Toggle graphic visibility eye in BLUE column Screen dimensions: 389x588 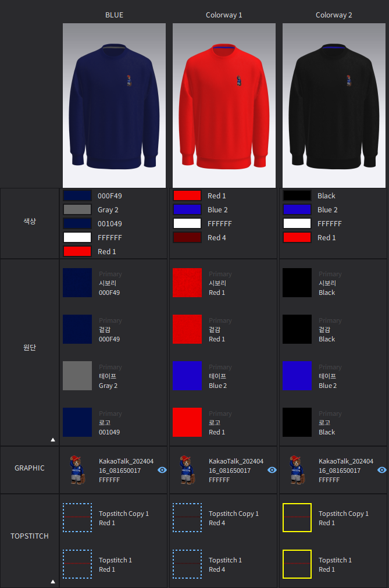click(162, 470)
